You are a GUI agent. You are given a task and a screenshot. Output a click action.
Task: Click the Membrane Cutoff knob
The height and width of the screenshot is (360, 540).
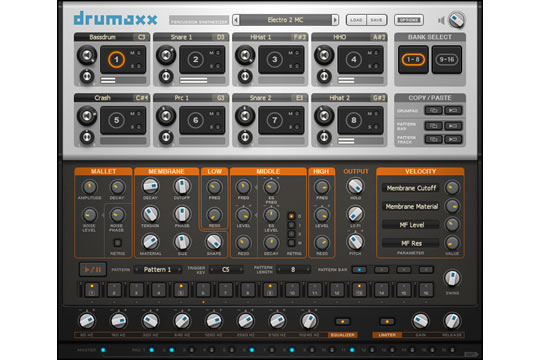(x=182, y=186)
